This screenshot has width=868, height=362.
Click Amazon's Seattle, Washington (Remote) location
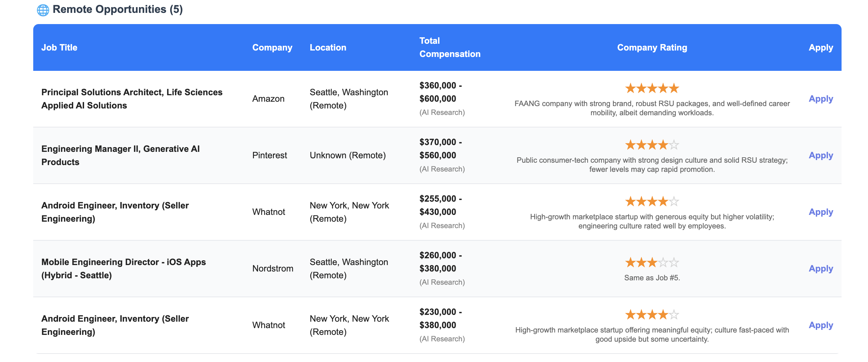click(349, 99)
